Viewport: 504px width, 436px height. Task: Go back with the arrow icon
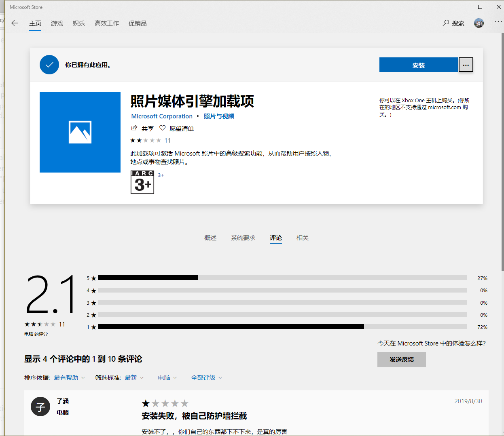(x=15, y=23)
